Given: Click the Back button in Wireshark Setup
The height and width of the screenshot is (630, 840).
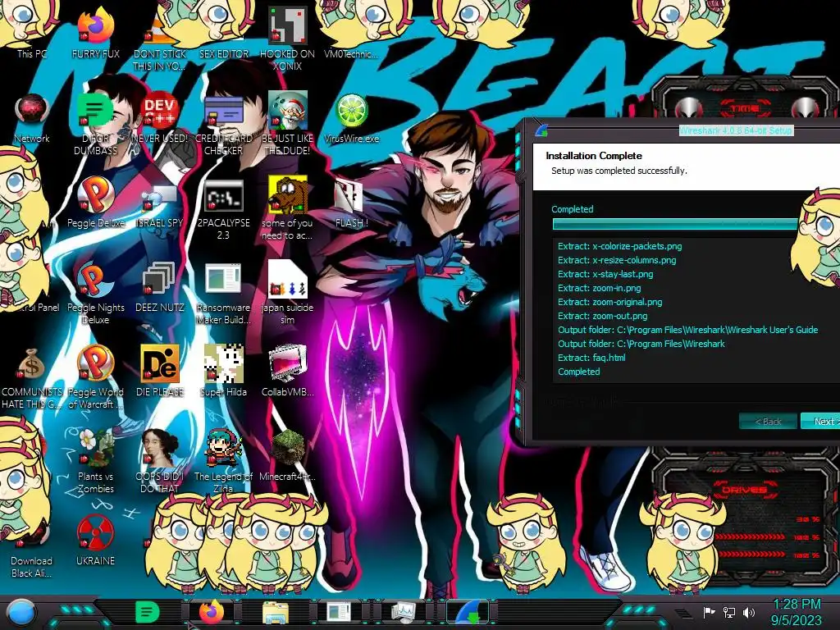Looking at the screenshot, I should 768,421.
